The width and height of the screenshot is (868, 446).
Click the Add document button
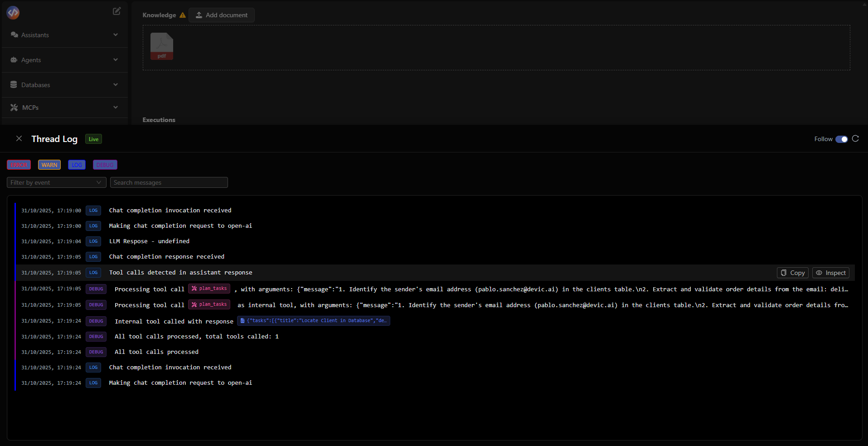coord(222,15)
